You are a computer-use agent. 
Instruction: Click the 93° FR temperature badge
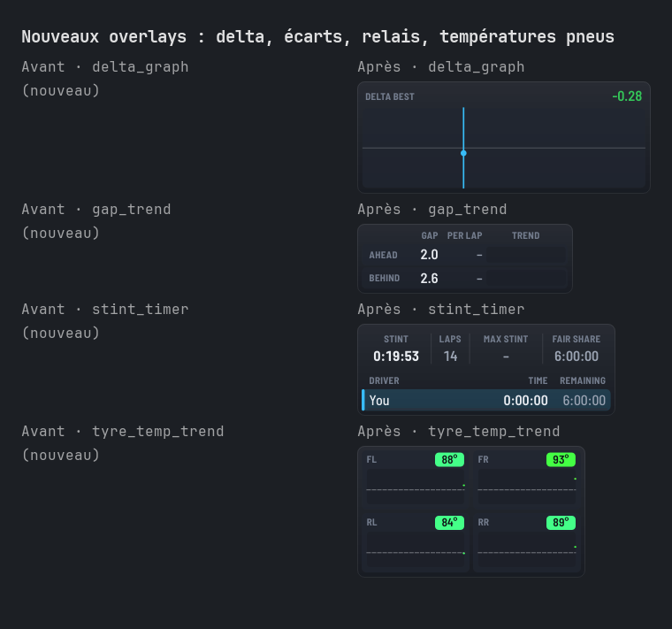coord(561,460)
